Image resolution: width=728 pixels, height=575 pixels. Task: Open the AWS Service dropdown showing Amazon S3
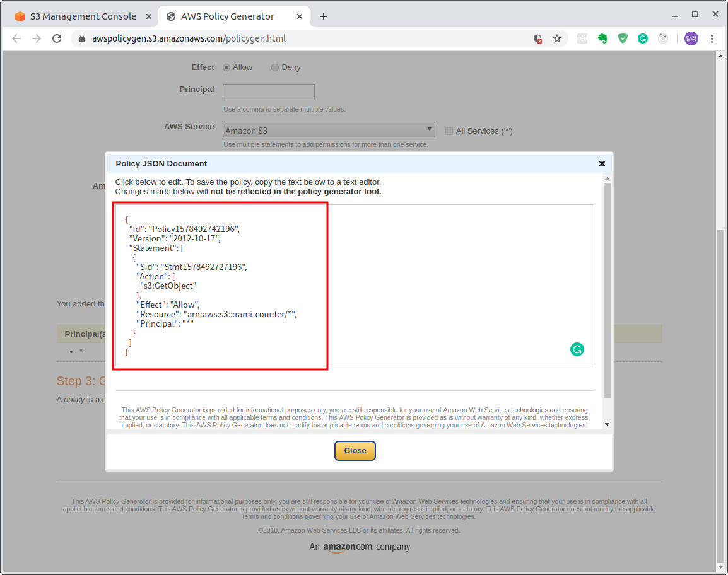[329, 129]
